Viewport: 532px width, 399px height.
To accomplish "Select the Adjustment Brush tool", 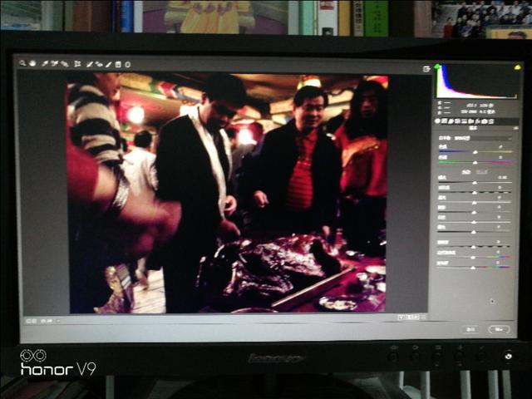I will pyautogui.click(x=108, y=64).
